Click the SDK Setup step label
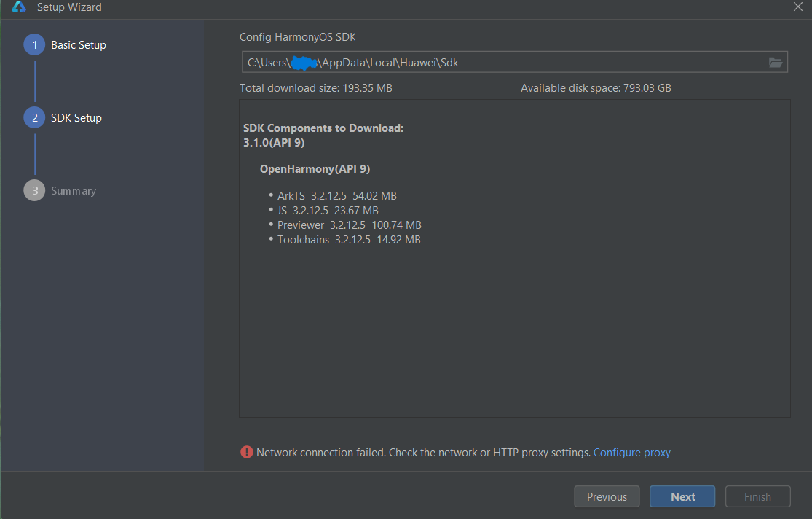The image size is (812, 519). coord(76,117)
